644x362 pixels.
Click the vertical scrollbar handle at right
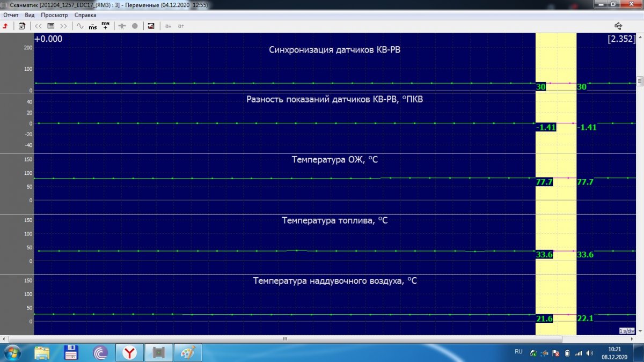click(x=640, y=82)
